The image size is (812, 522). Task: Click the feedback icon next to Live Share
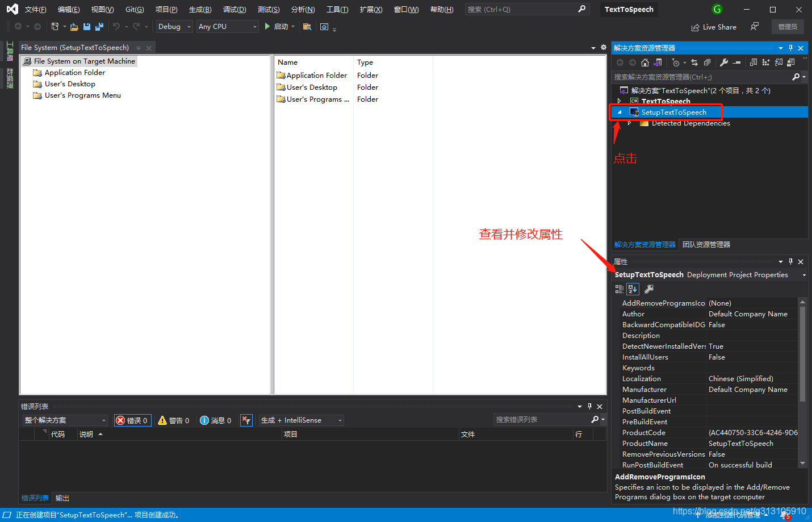click(754, 27)
